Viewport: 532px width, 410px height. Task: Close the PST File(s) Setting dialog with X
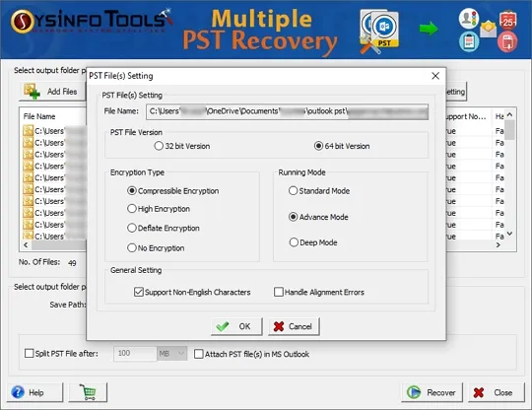coord(435,76)
